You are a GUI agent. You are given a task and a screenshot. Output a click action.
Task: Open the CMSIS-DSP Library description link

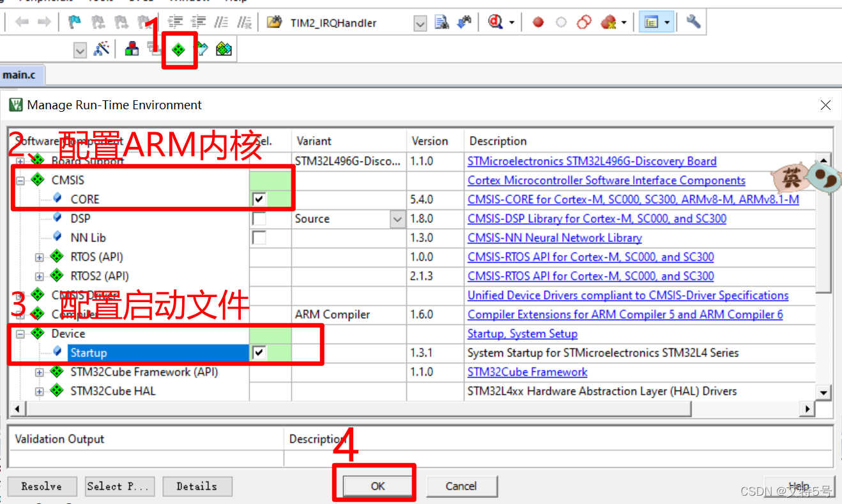pos(597,218)
